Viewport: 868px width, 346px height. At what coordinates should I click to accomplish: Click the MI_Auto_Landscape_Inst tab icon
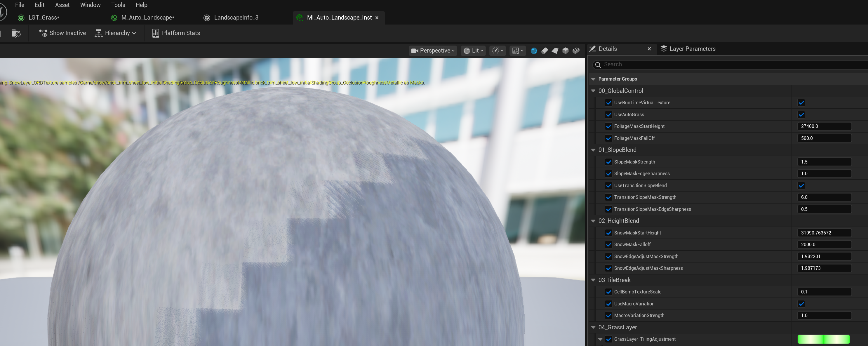coord(300,18)
